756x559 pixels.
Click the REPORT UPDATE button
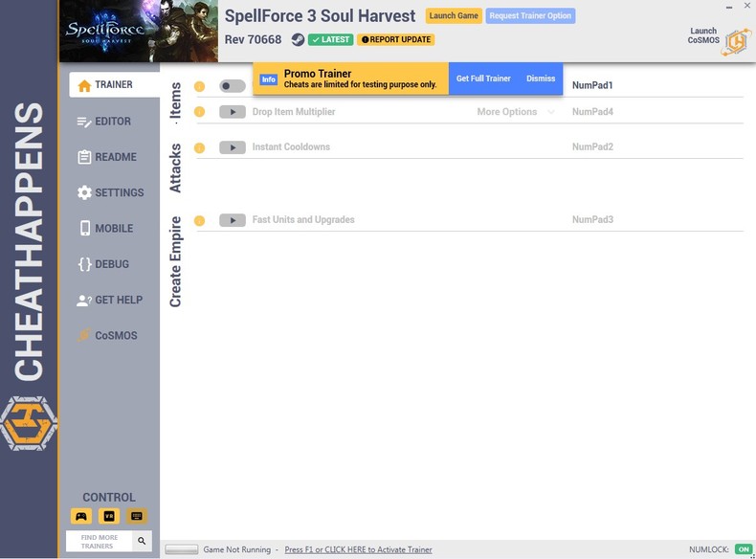coord(396,39)
